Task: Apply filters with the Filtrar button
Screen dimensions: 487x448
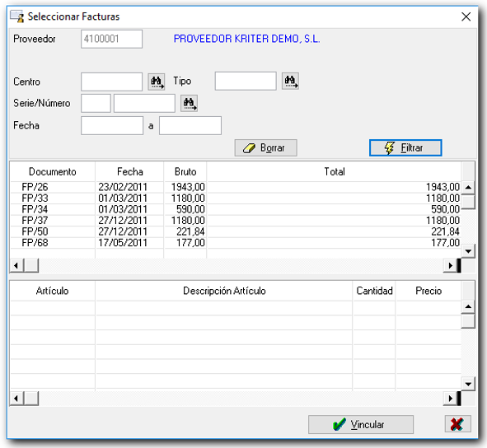Action: pyautogui.click(x=405, y=147)
